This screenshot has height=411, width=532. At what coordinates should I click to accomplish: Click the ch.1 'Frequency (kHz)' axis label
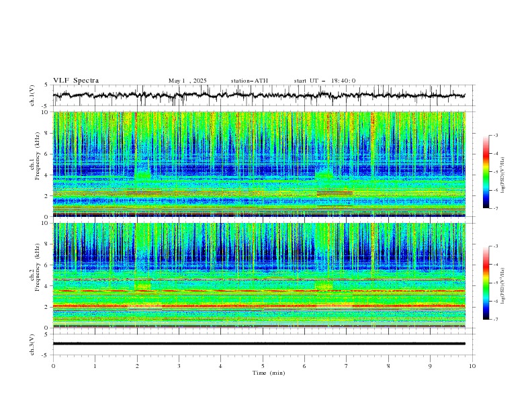pyautogui.click(x=38, y=156)
